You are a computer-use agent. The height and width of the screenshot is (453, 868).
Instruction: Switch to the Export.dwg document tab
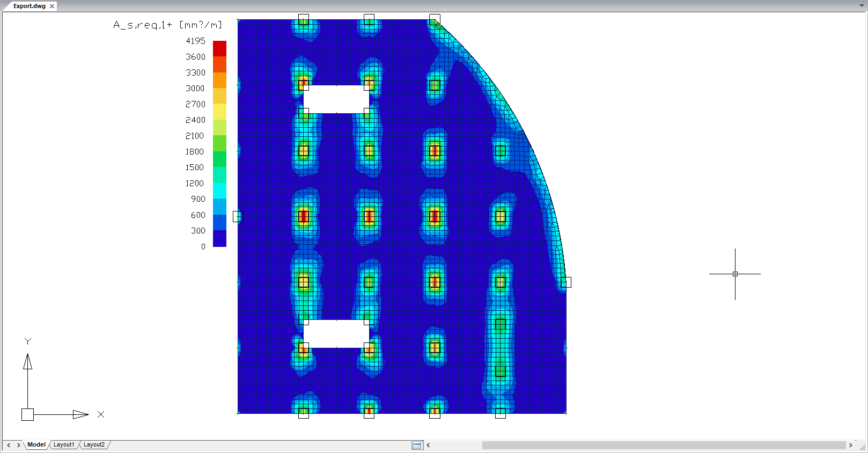coord(30,6)
